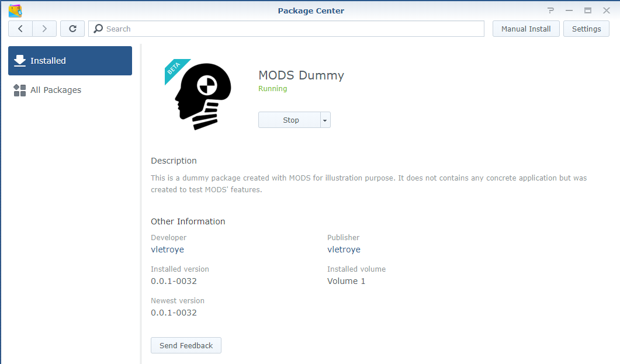620x364 pixels.
Task: Go back using the left arrow button
Action: pos(20,29)
